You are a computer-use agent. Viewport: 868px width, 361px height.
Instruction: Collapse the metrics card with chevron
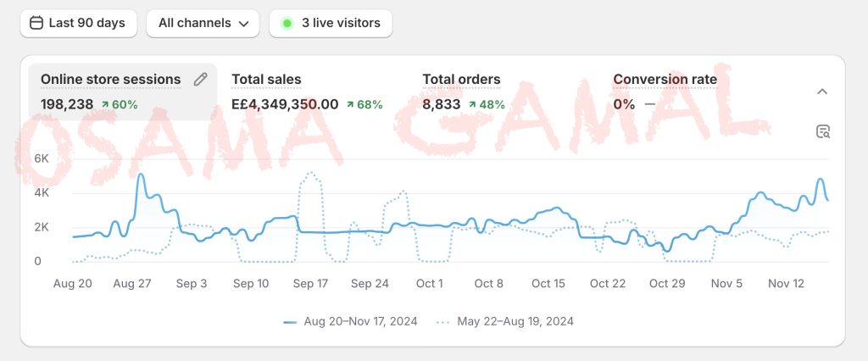822,92
